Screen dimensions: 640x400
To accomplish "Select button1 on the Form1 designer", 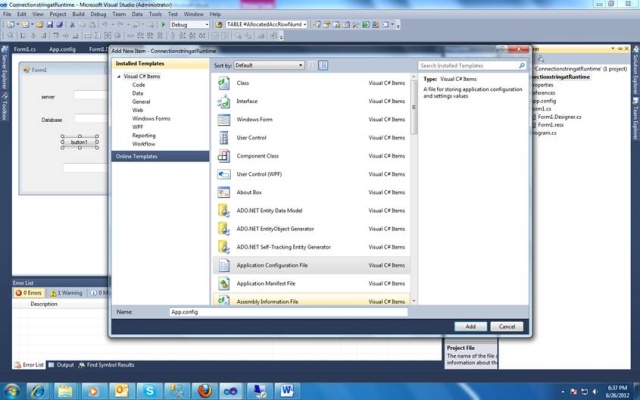I will (x=79, y=142).
